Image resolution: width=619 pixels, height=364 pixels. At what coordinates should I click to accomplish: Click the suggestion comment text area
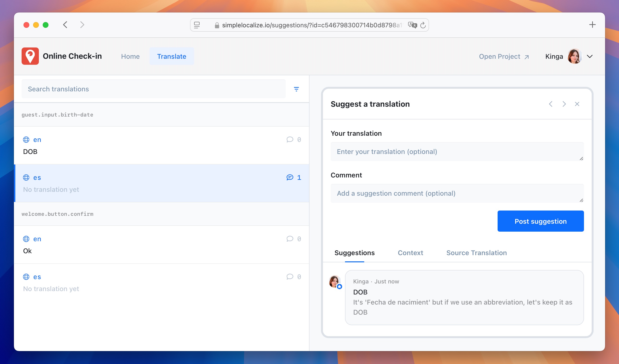point(457,194)
